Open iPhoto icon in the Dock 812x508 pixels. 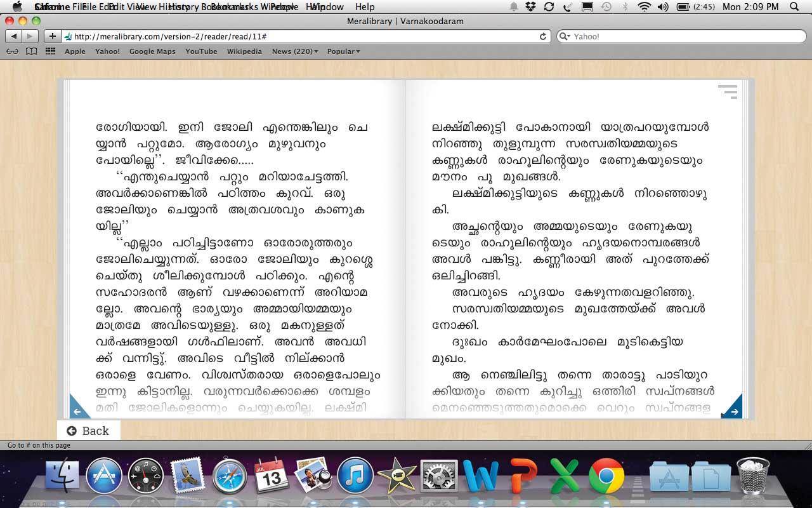(313, 476)
